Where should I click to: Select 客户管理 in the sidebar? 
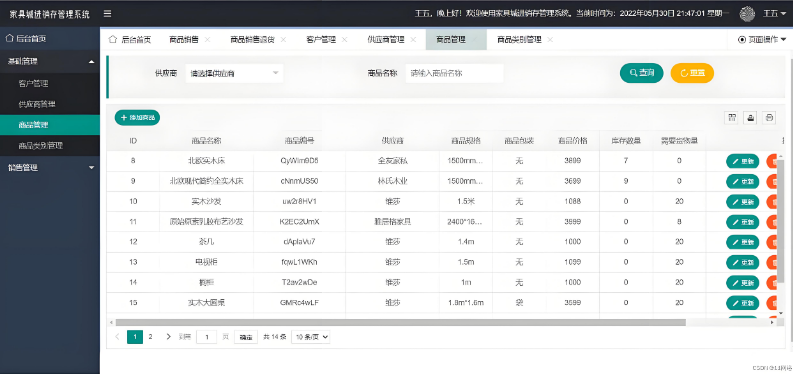[x=50, y=83]
